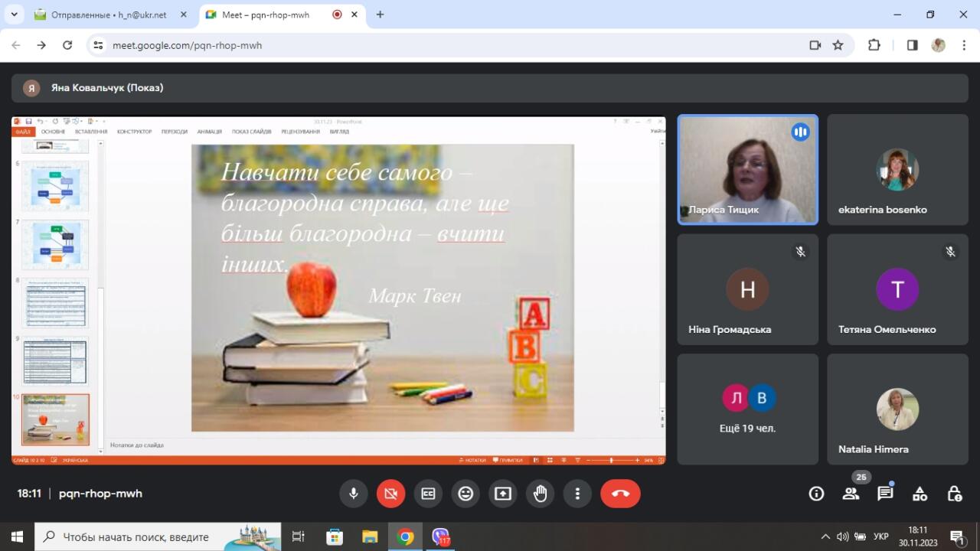The width and height of the screenshot is (980, 551).
Task: Close the Meet browser tab
Action: [x=356, y=15]
